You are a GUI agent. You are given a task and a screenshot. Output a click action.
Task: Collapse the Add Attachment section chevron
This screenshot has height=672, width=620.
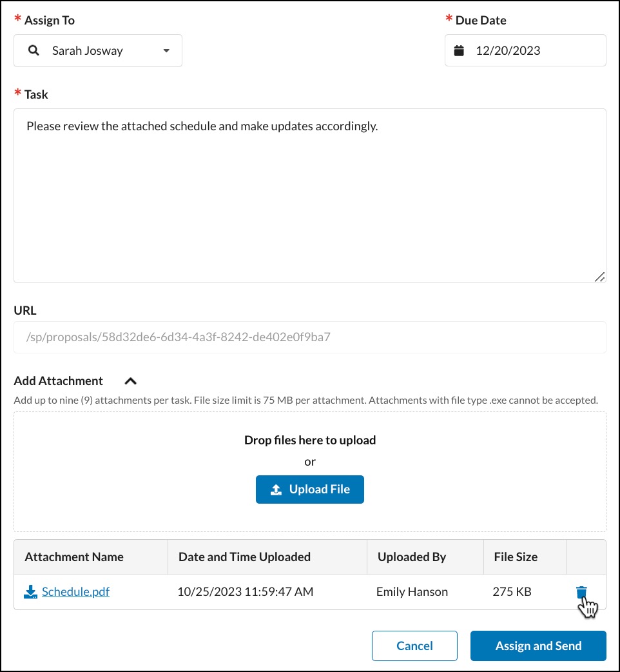pos(130,381)
